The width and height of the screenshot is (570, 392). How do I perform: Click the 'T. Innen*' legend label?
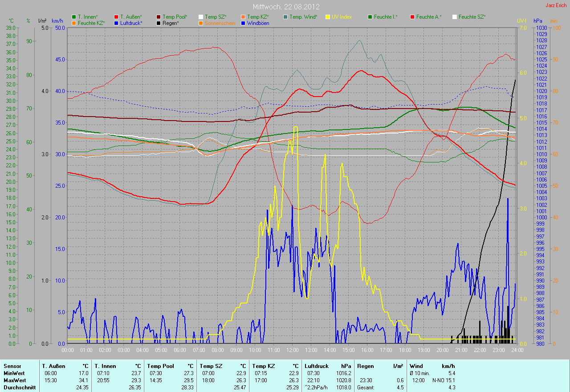88,17
